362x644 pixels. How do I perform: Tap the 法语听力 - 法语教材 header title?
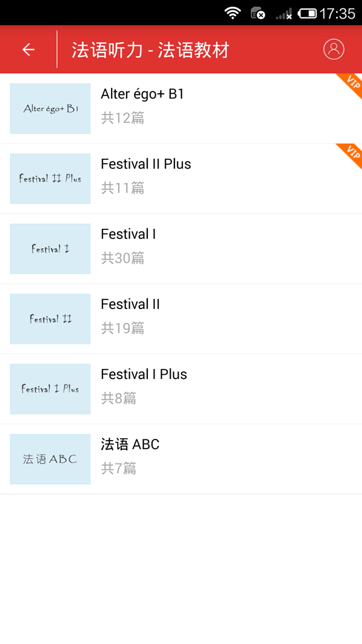150,50
